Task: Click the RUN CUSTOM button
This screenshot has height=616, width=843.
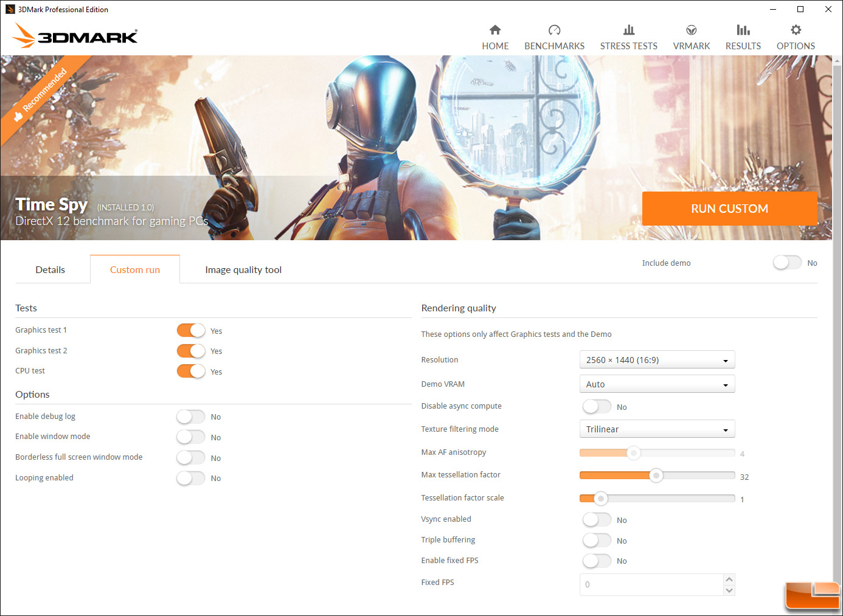Action: click(x=729, y=209)
